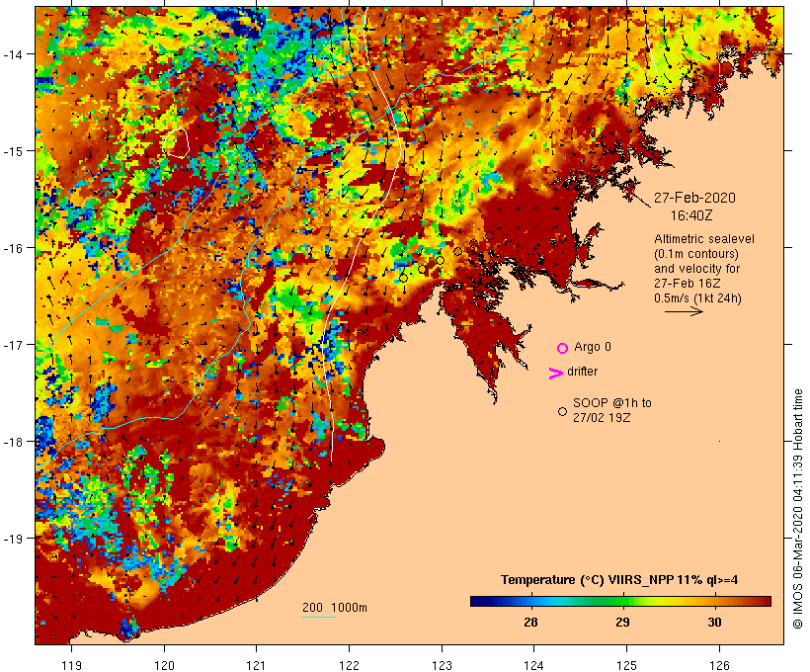Click the latitude axis label '-17'

[x=12, y=345]
